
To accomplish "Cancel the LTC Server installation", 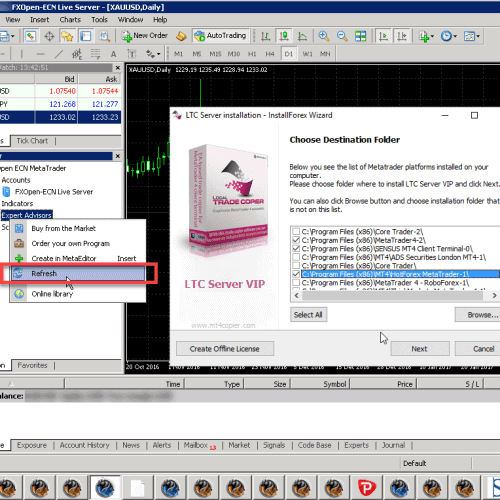I will [478, 349].
